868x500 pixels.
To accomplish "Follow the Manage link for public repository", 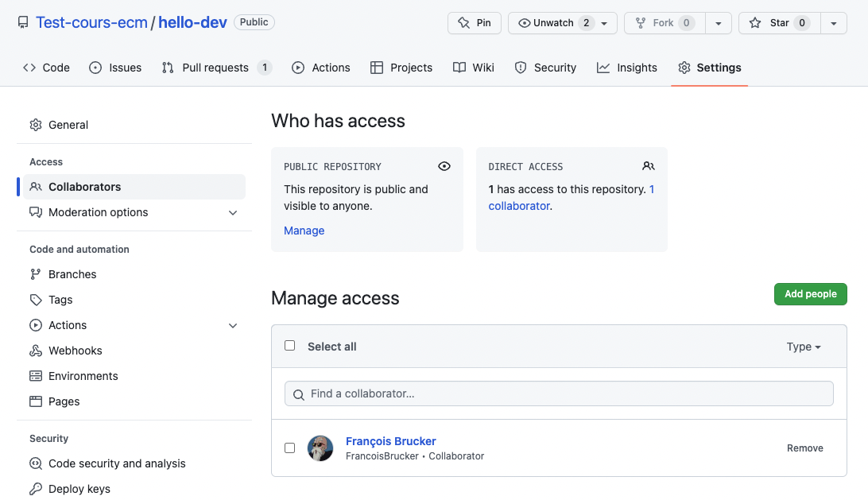I will [304, 231].
